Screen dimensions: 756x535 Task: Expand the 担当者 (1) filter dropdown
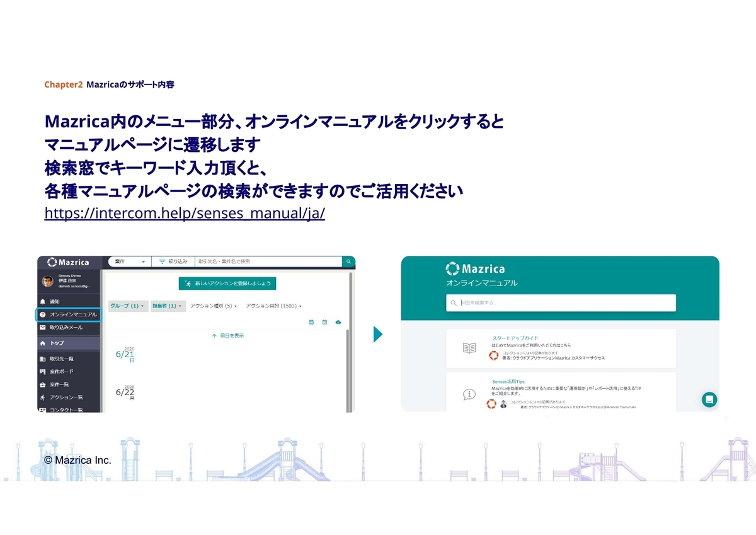click(168, 306)
